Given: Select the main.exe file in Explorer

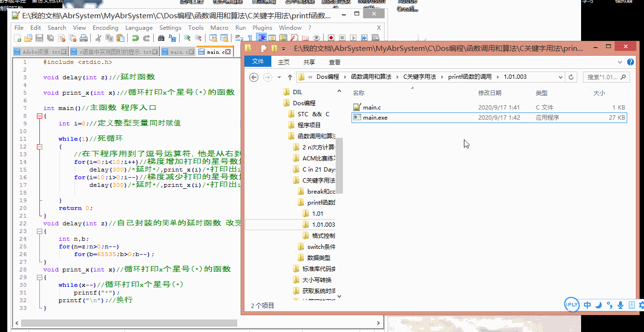Looking at the screenshot, I should tap(489, 117).
